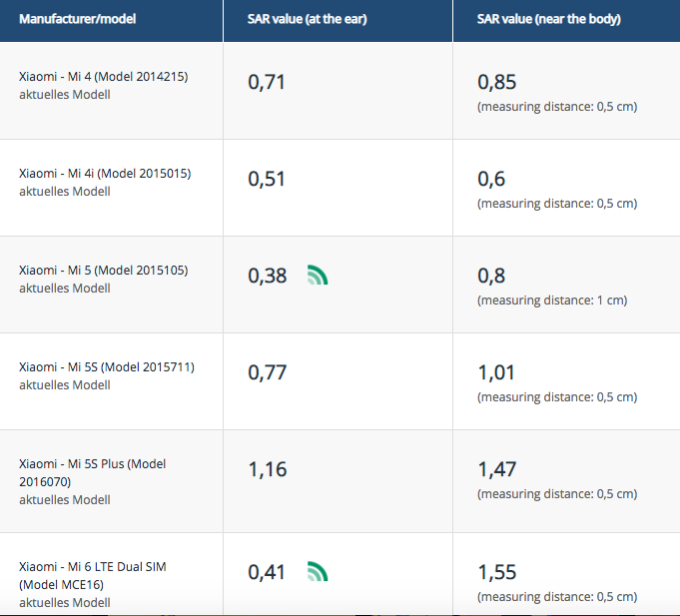Select the SAR value (near the body) header
680x616 pixels.
549,19
